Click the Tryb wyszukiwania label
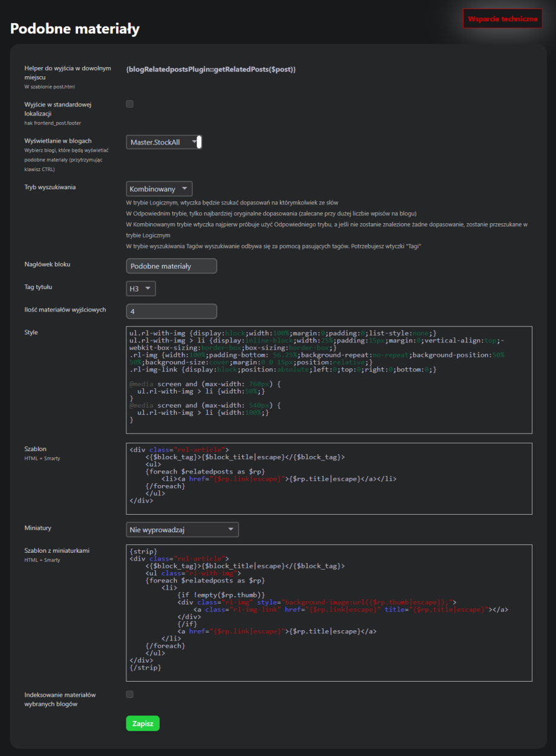The image size is (556, 756). tap(50, 187)
